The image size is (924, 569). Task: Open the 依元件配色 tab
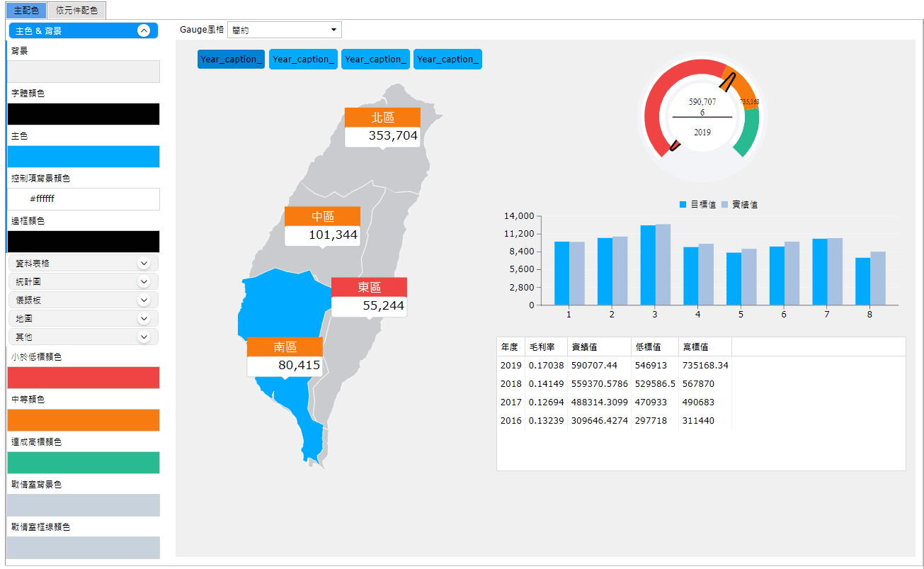point(77,11)
